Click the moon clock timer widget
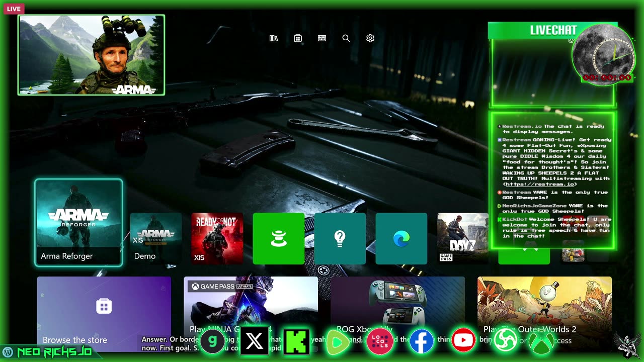This screenshot has width=644, height=362. 604,55
